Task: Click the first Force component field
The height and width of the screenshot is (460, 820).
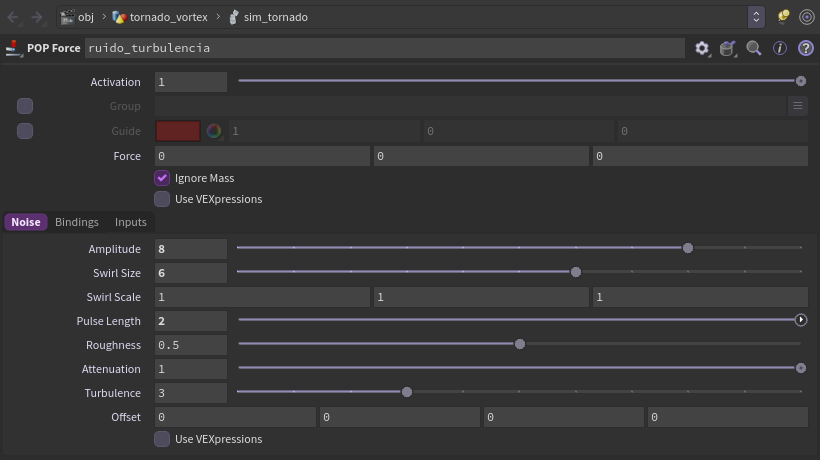Action: coord(262,156)
